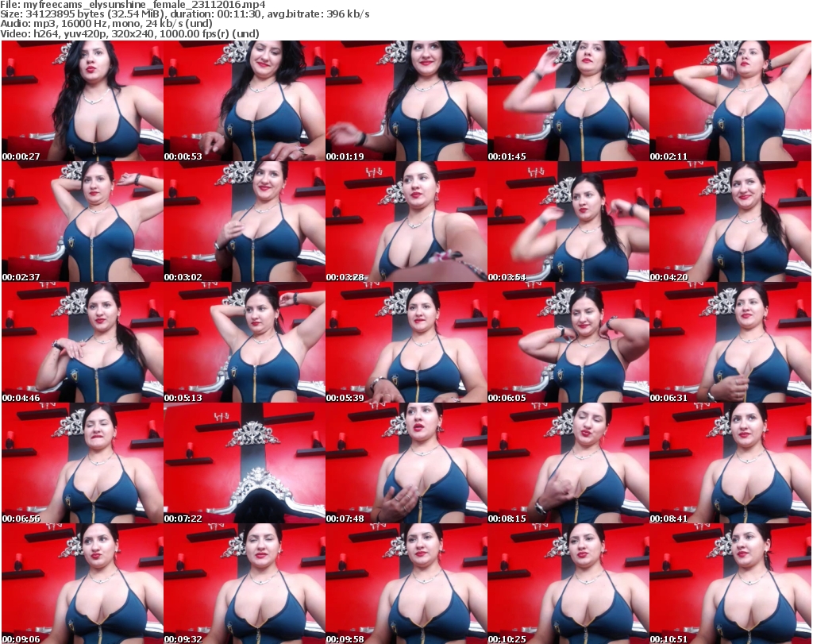The width and height of the screenshot is (813, 644).
Task: Click the 'Audio: mp3, 16000 Hz' line
Action: click(106, 24)
